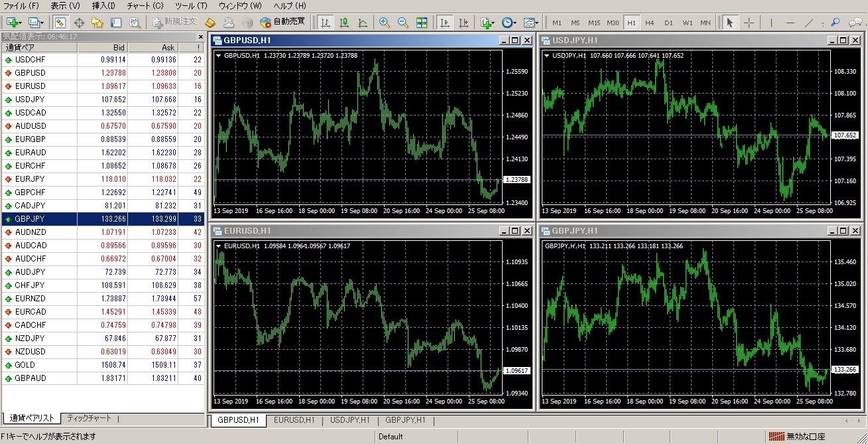Zoom out of the chart

tap(403, 23)
